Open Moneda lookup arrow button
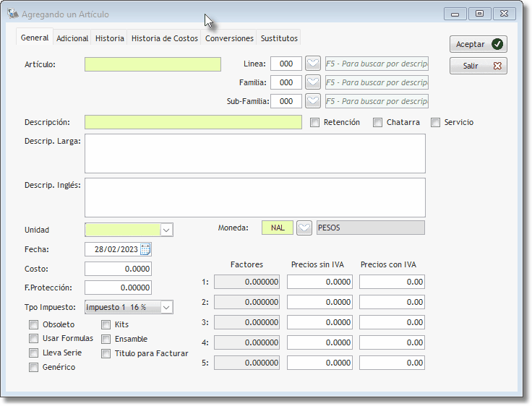Viewport: 532px width, 406px height. coord(304,228)
